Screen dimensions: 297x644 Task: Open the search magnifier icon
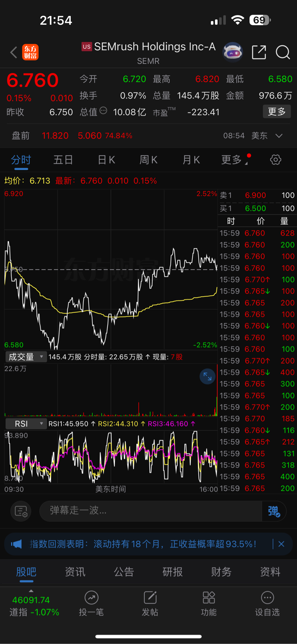click(x=283, y=52)
